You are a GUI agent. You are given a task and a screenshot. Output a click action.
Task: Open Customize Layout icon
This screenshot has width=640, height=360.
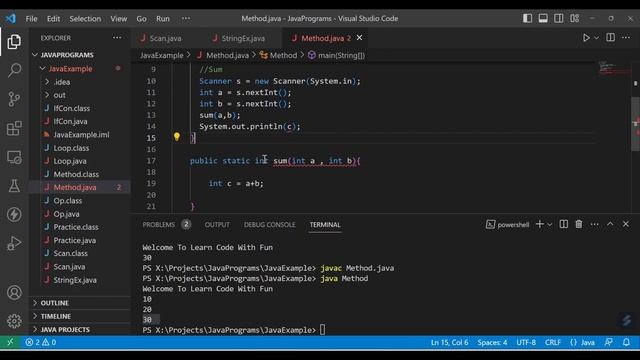point(575,18)
